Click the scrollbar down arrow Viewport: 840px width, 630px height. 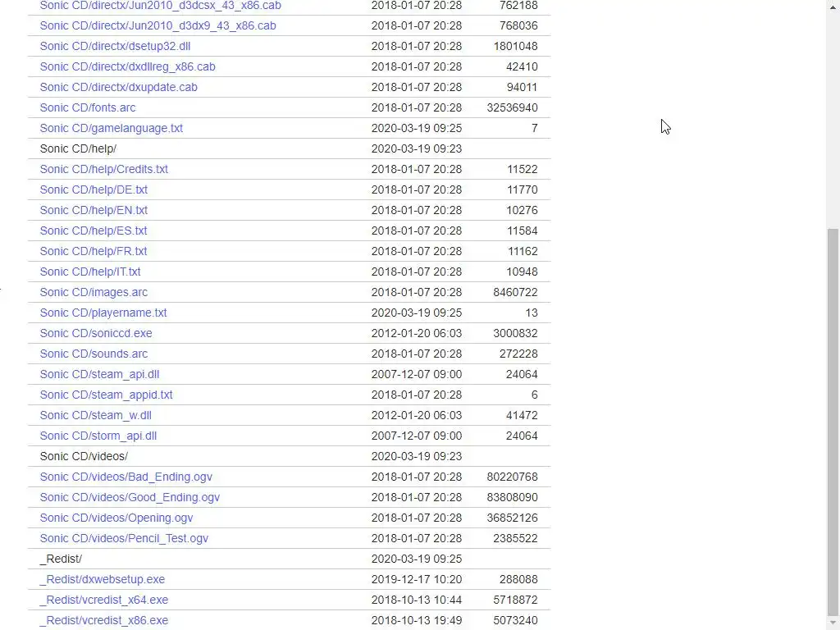(833, 623)
